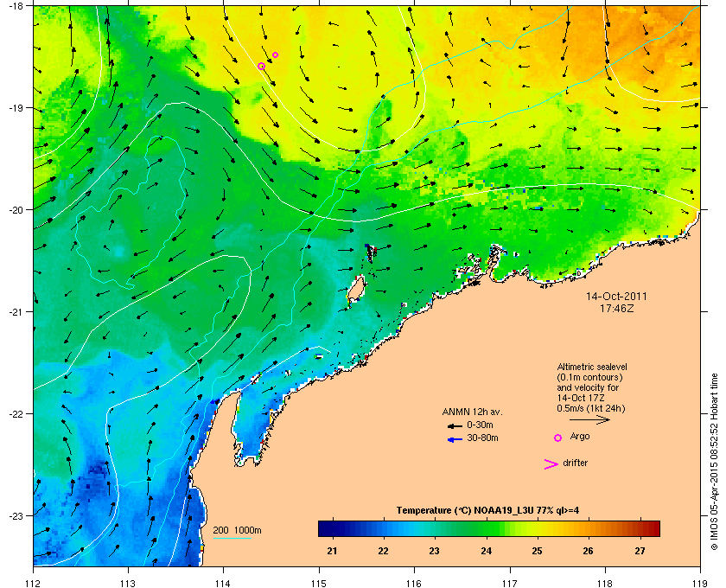Click the 'ANMN 12h av.' legend heading

pyautogui.click(x=472, y=412)
